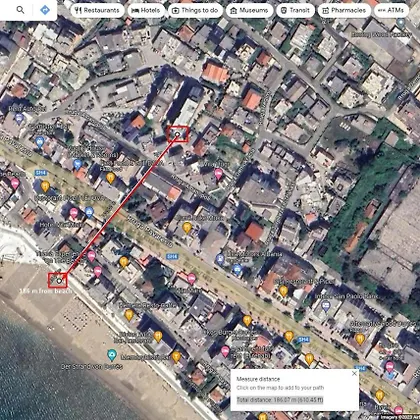Open the teal Der Strand von Durrës pin
Screen dimensions: 420x420
(112, 355)
